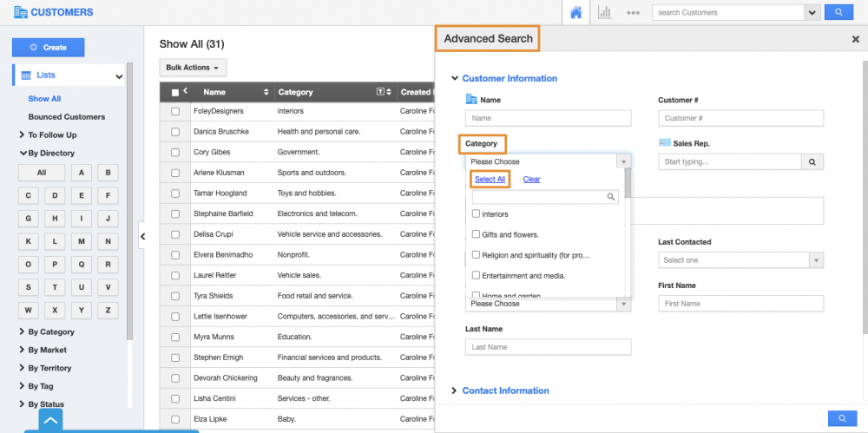Check the interiors category checkbox
This screenshot has height=433, width=868.
tap(476, 213)
